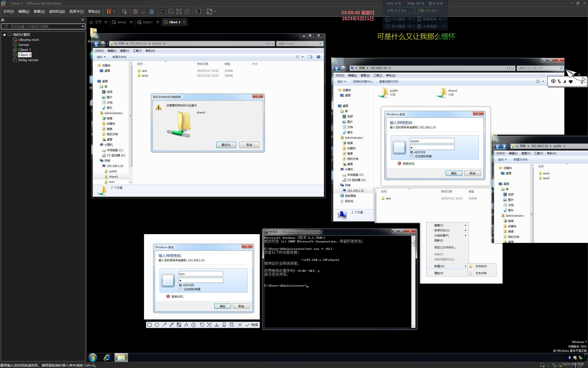The width and height of the screenshot is (588, 368).
Task: Click the Explorer folder icon on taskbar
Action: [121, 357]
